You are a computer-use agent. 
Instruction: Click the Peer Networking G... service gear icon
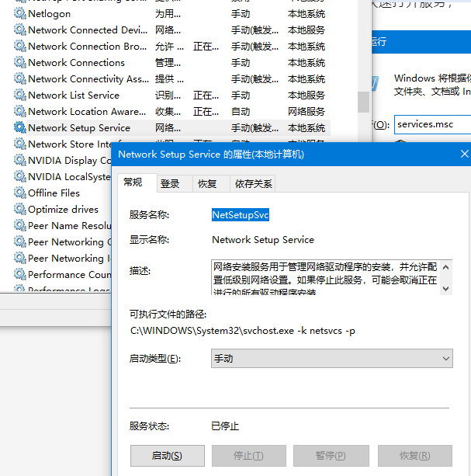(20, 242)
